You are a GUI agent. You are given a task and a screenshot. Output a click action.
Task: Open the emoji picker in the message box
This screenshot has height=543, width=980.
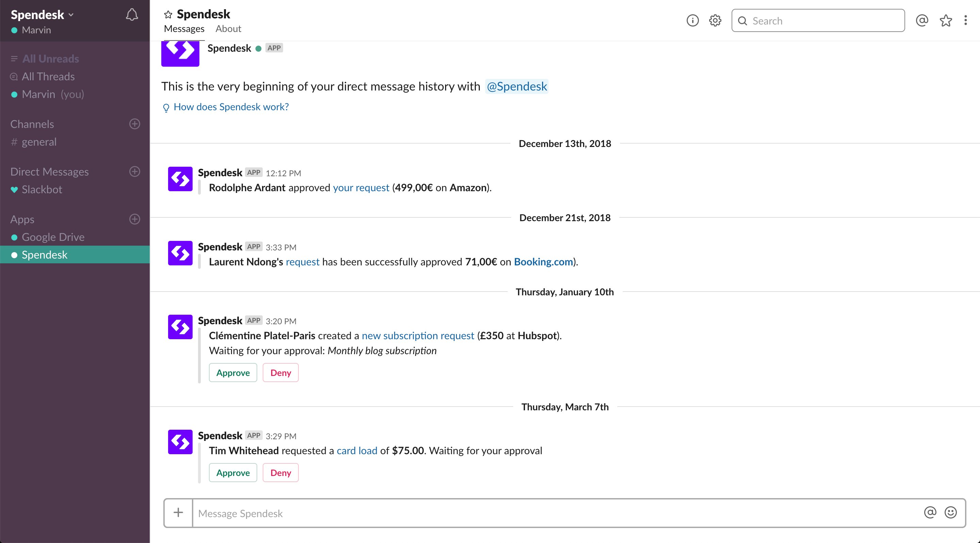click(x=950, y=513)
